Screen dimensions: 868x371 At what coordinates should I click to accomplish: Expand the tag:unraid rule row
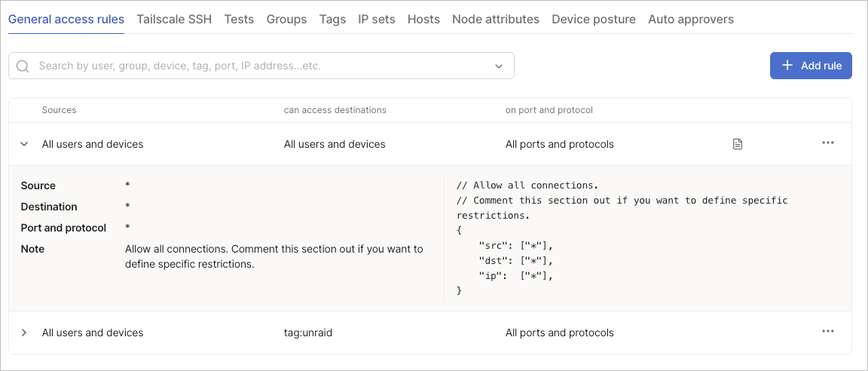(24, 333)
